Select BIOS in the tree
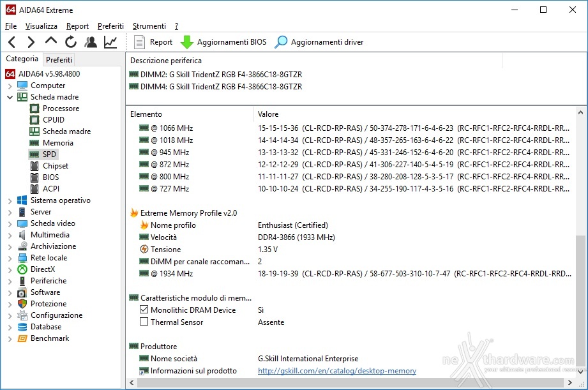The image size is (588, 390). coord(50,177)
